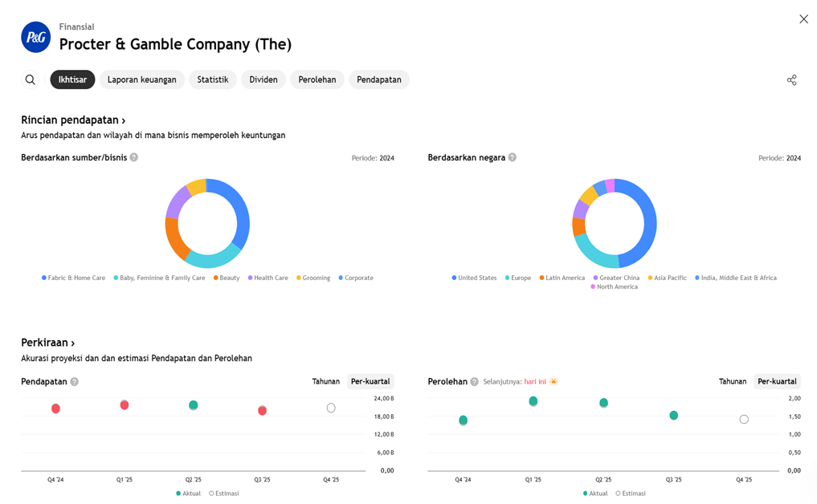Toggle Estimasi legend under Perolehan chart

coord(631,494)
